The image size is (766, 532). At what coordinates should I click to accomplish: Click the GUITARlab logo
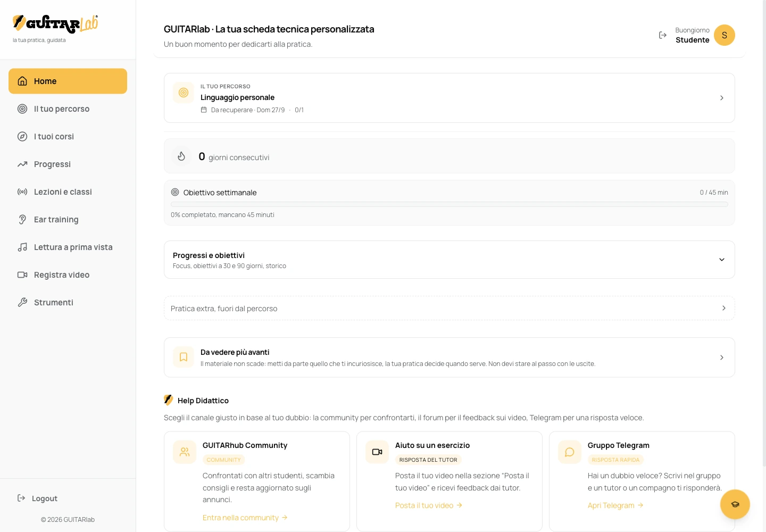tap(55, 23)
